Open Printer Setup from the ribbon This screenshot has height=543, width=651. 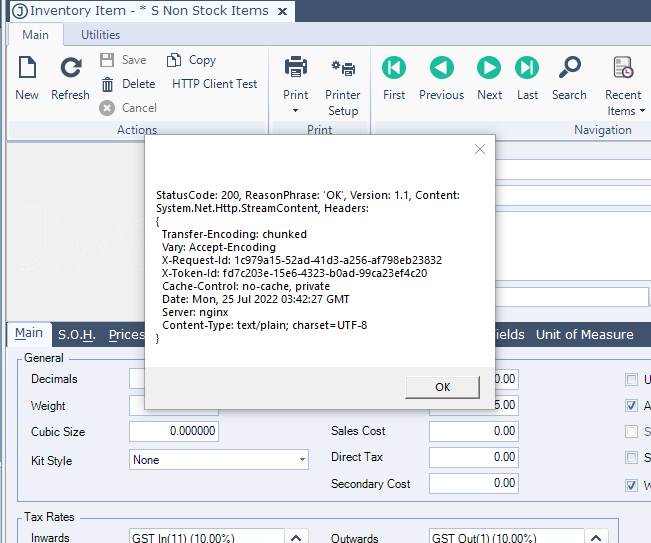(343, 70)
